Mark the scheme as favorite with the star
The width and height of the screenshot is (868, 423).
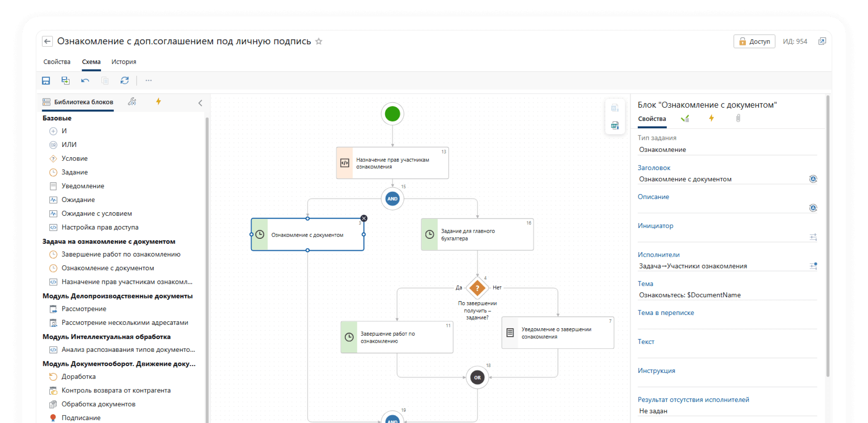[318, 41]
